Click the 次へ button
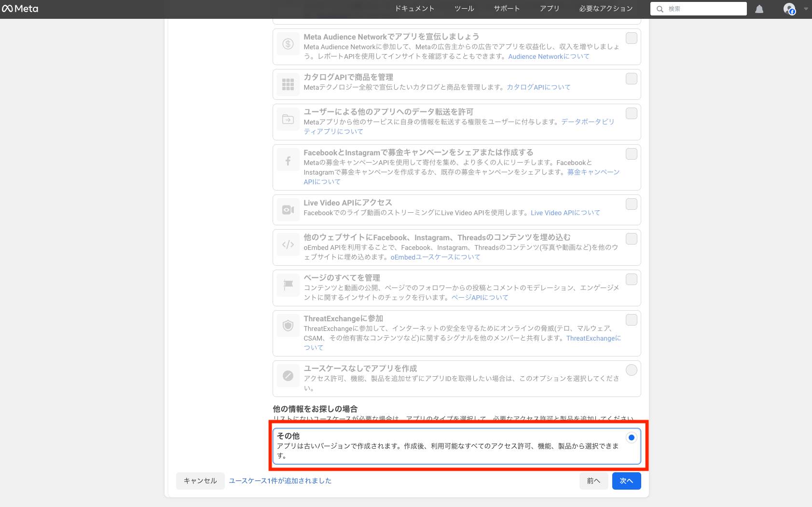 pos(626,480)
